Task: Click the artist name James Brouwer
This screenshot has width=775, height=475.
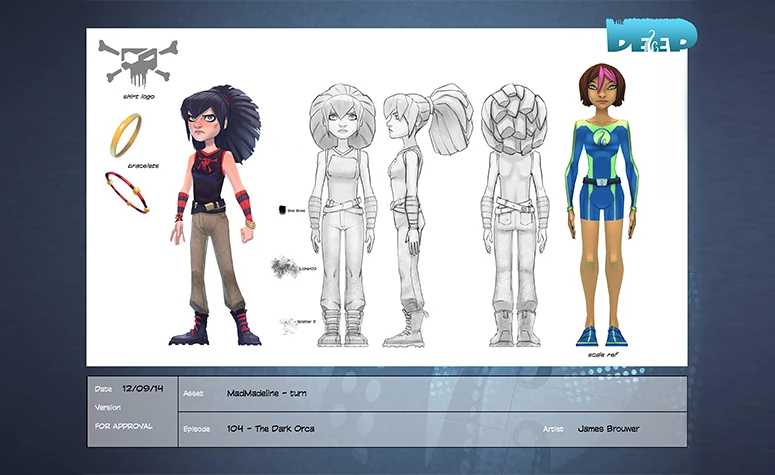Action: [x=609, y=429]
